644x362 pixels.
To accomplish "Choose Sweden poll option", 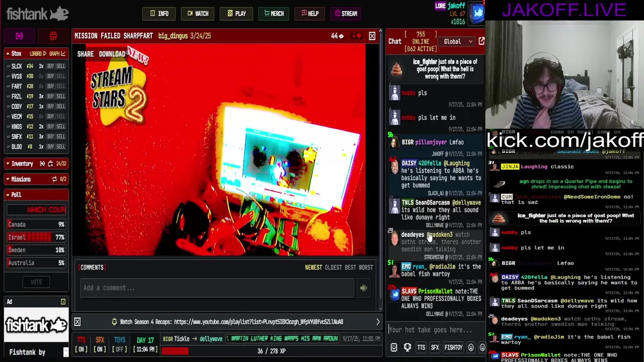I will (36, 250).
